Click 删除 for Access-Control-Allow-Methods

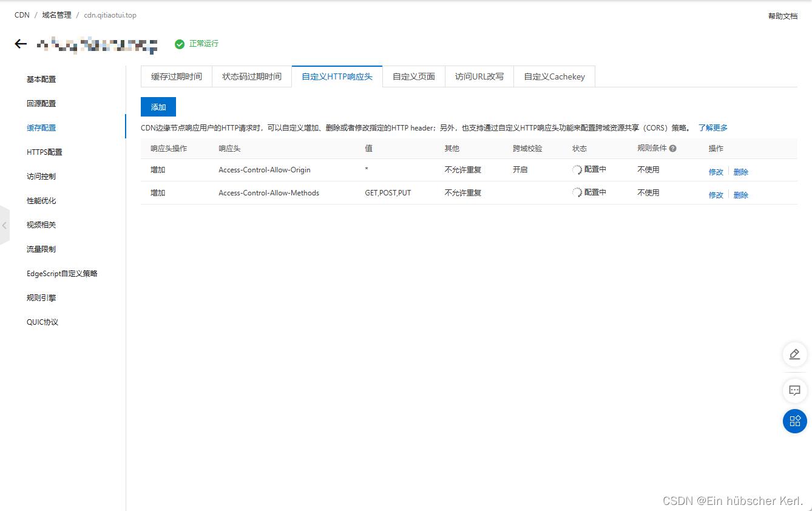click(x=741, y=195)
